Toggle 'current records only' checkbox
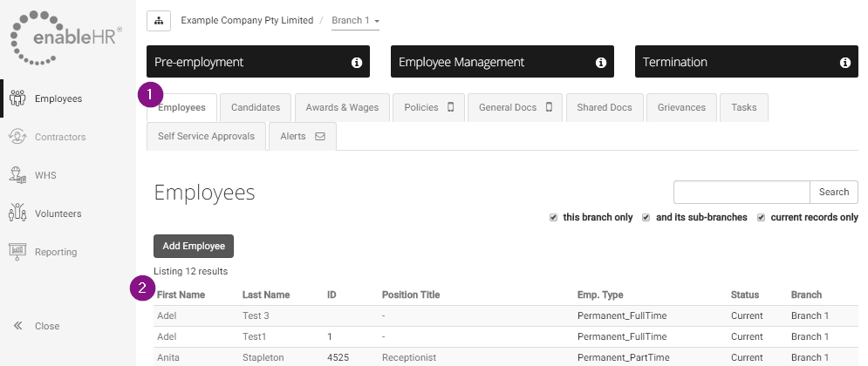The image size is (868, 366). tap(762, 217)
